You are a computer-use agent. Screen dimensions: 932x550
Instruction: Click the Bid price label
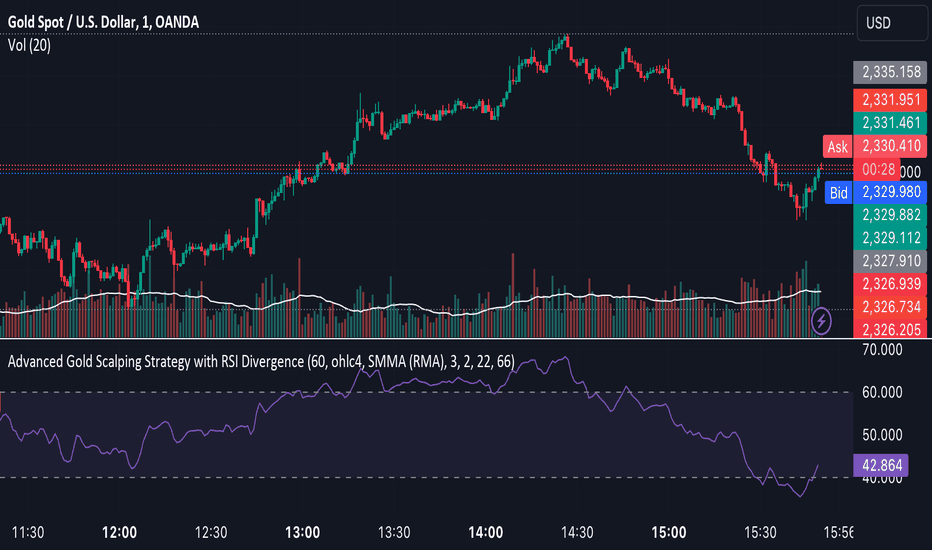click(839, 193)
